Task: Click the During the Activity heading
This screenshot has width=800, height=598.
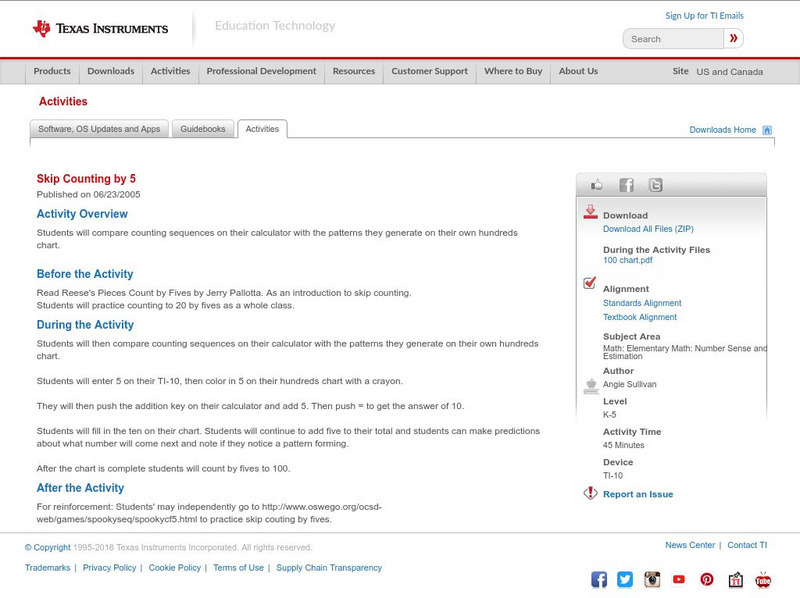Action: (85, 325)
